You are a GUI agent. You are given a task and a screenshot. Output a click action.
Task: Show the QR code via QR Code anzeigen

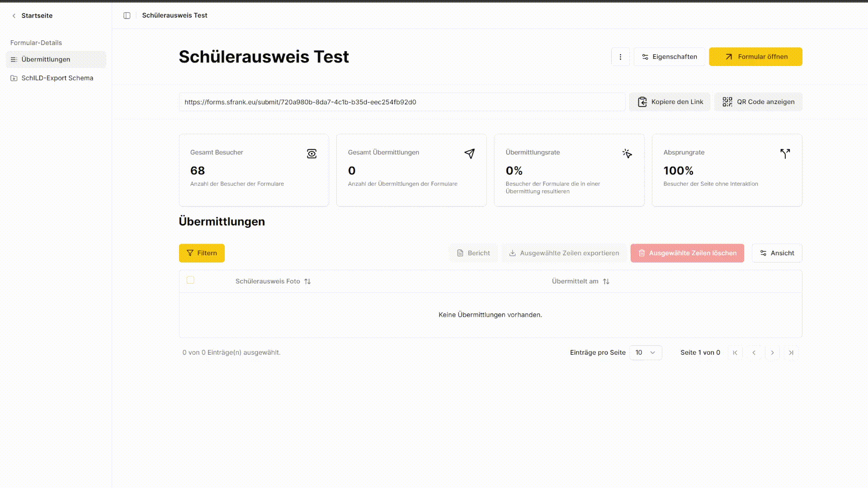(x=759, y=102)
